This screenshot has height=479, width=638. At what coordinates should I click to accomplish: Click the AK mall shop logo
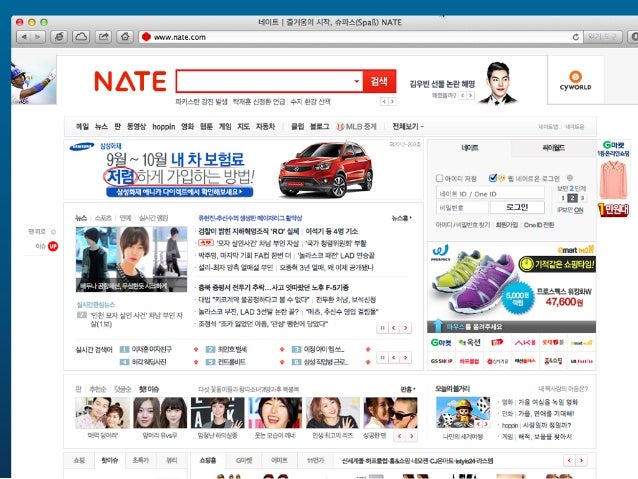click(x=525, y=343)
